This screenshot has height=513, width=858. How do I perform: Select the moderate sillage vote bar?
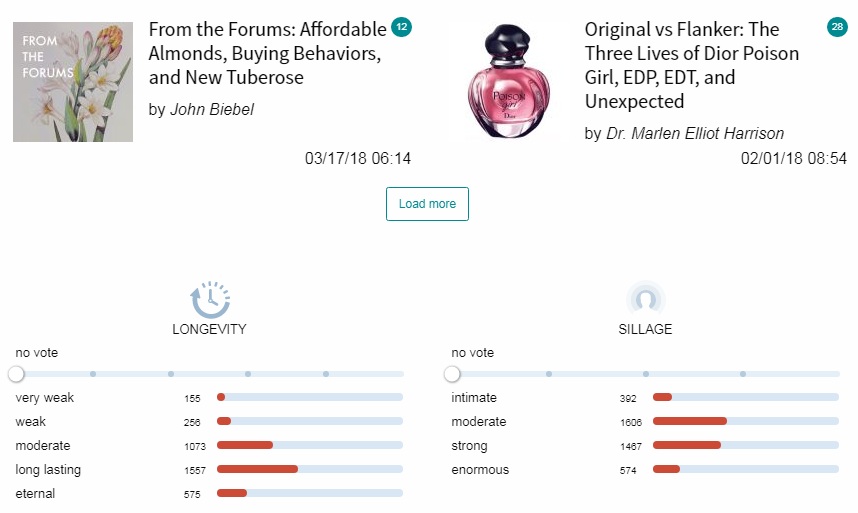tap(746, 421)
